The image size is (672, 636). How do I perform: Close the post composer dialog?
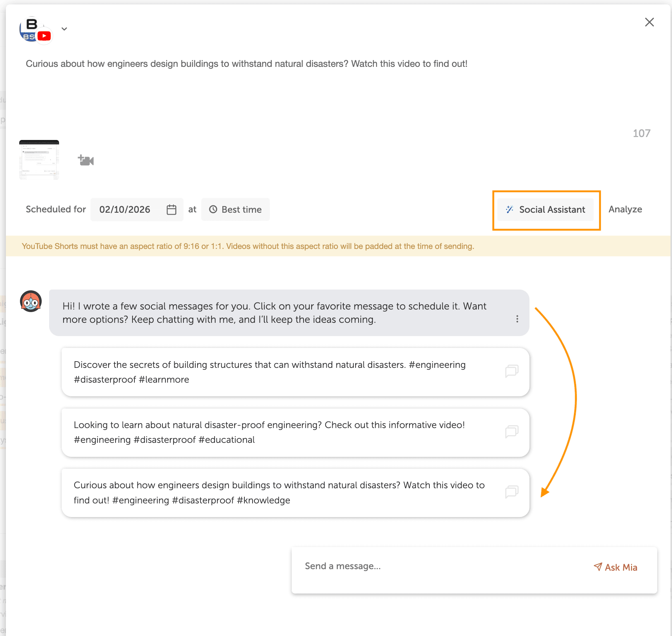(649, 22)
